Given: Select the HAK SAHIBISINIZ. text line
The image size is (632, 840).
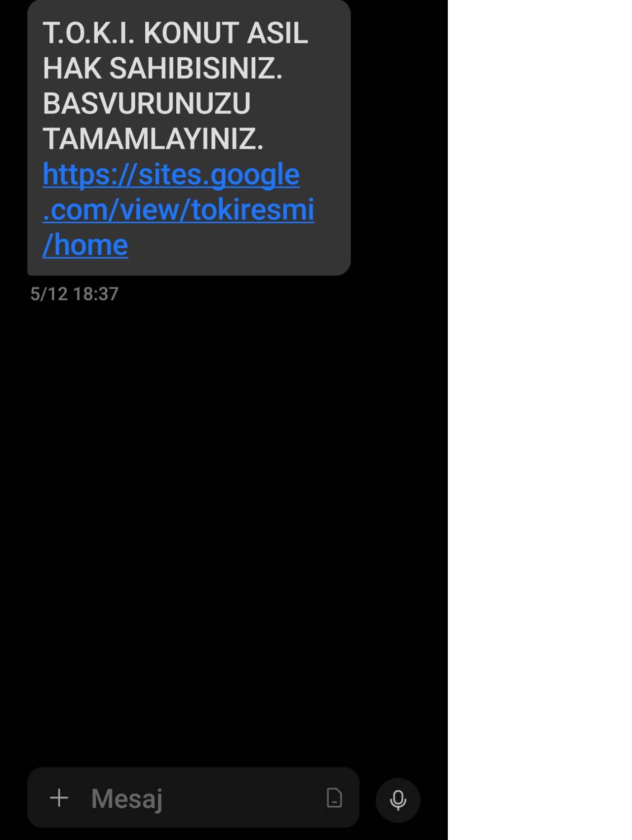Looking at the screenshot, I should click(162, 68).
